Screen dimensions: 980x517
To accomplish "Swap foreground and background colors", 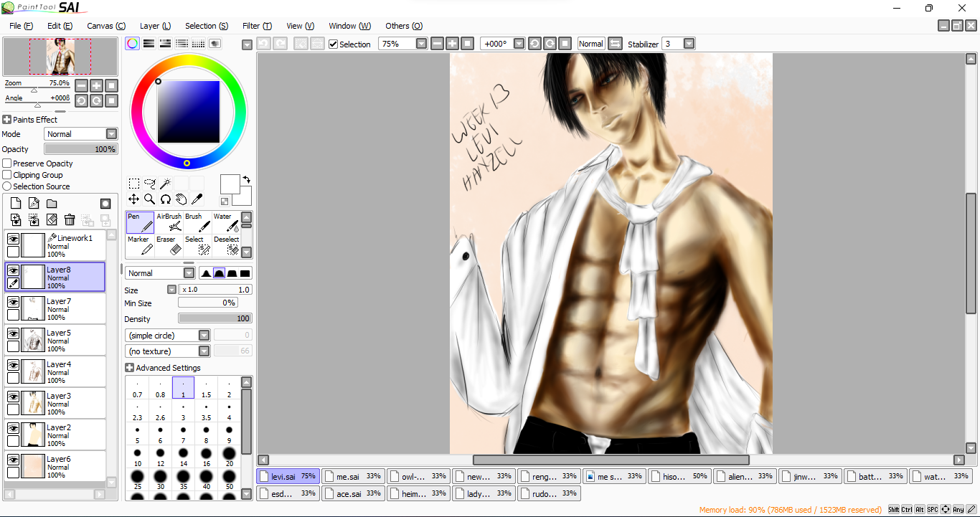I will pos(247,179).
